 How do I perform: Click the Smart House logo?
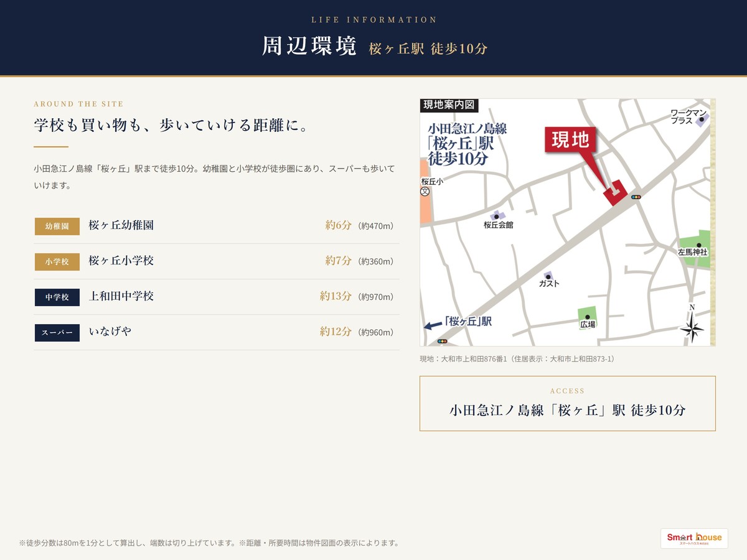tap(694, 538)
